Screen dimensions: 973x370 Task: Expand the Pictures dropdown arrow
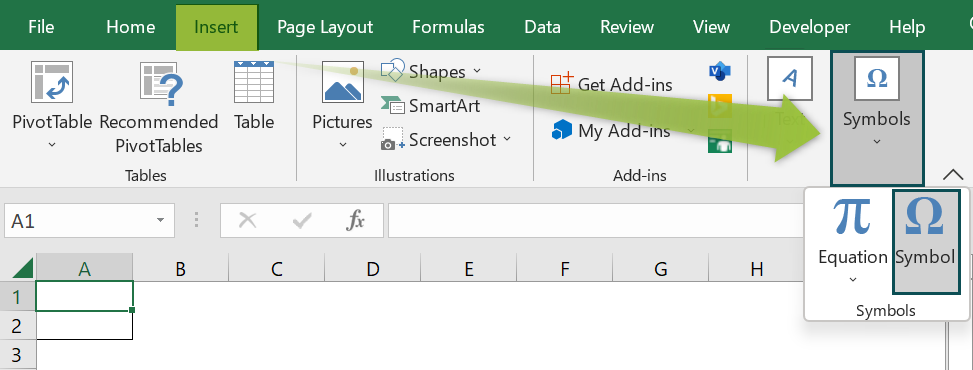343,145
